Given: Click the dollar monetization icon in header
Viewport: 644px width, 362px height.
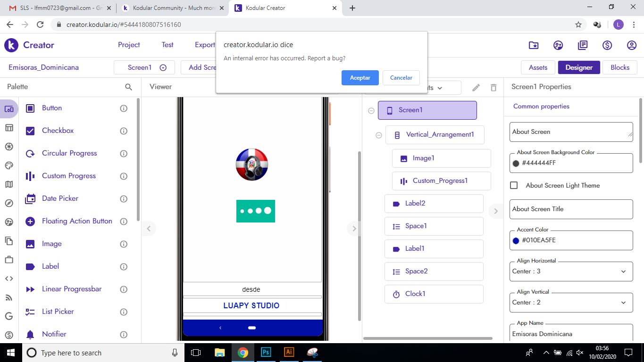Looking at the screenshot, I should click(607, 45).
